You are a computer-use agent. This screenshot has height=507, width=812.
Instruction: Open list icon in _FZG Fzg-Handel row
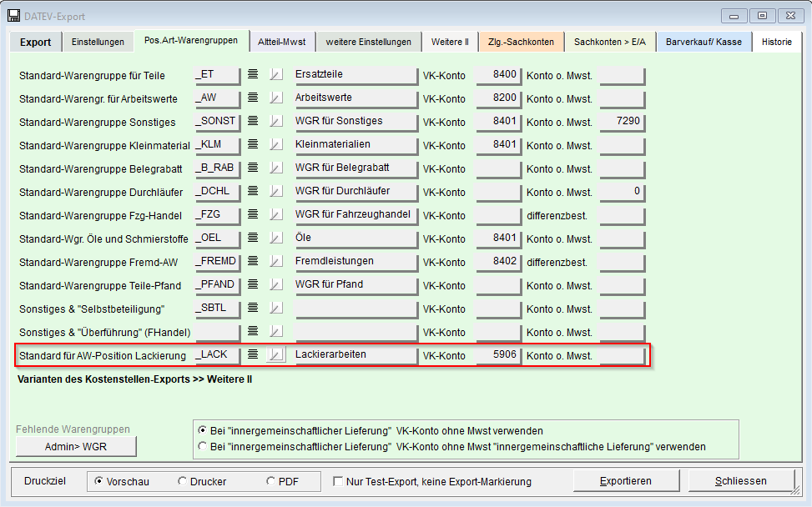pyautogui.click(x=253, y=213)
